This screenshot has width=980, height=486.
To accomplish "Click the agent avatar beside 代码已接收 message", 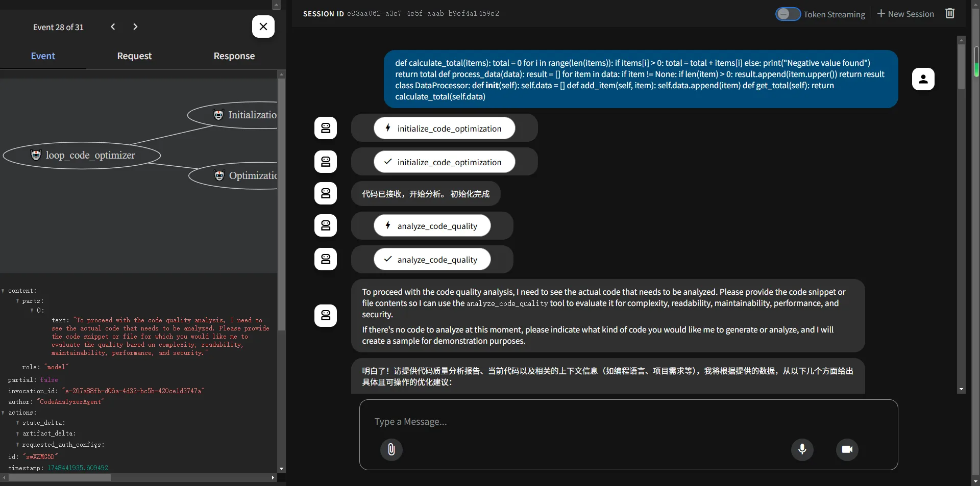I will pos(326,193).
